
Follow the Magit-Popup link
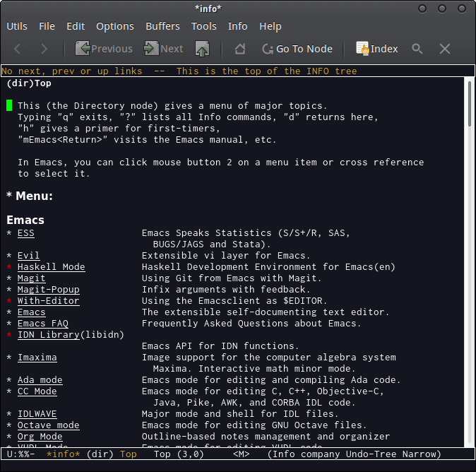(49, 290)
